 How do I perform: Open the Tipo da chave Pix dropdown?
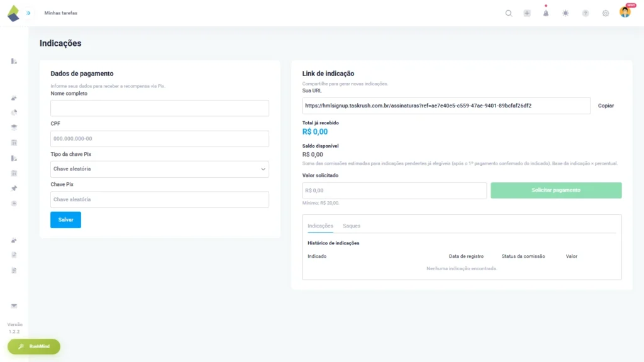click(158, 169)
